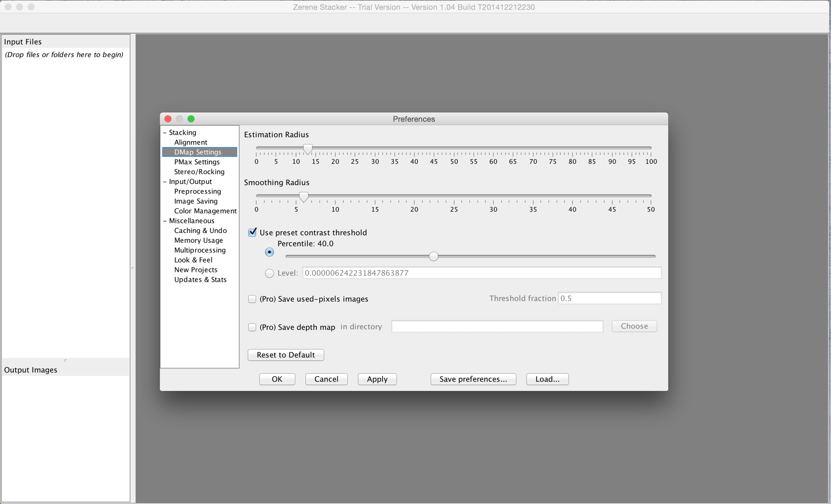Click the Threshold fraction field
The height and width of the screenshot is (504, 831).
point(609,298)
